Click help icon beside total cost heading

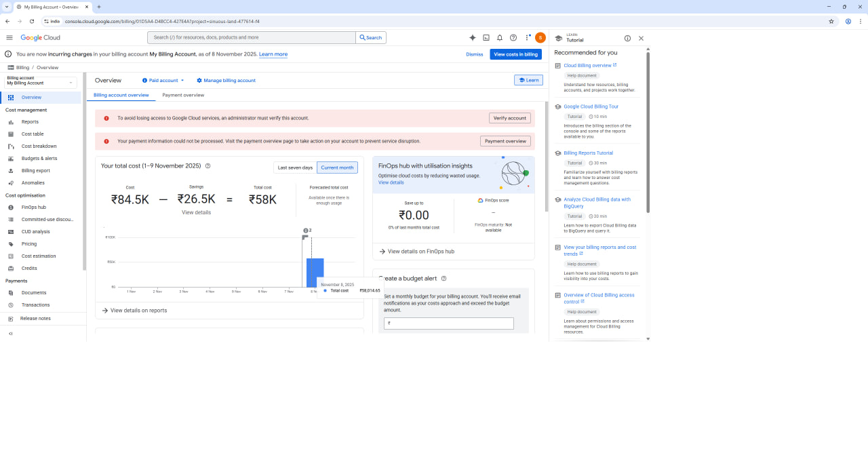click(208, 166)
